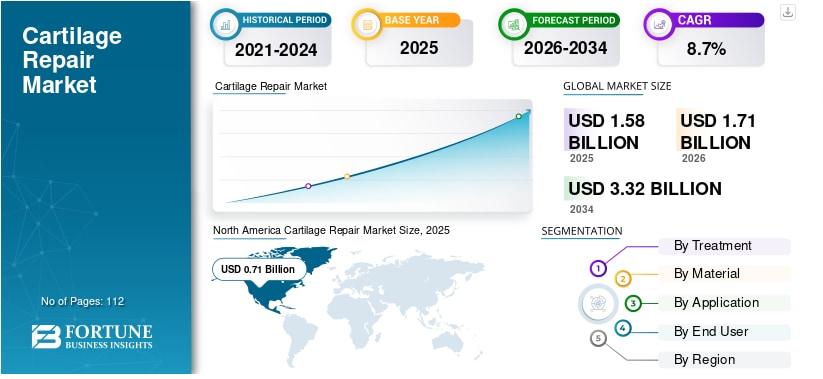The image size is (823, 379).
Task: Click the 2026-2034 forecast period value
Action: pyautogui.click(x=565, y=48)
